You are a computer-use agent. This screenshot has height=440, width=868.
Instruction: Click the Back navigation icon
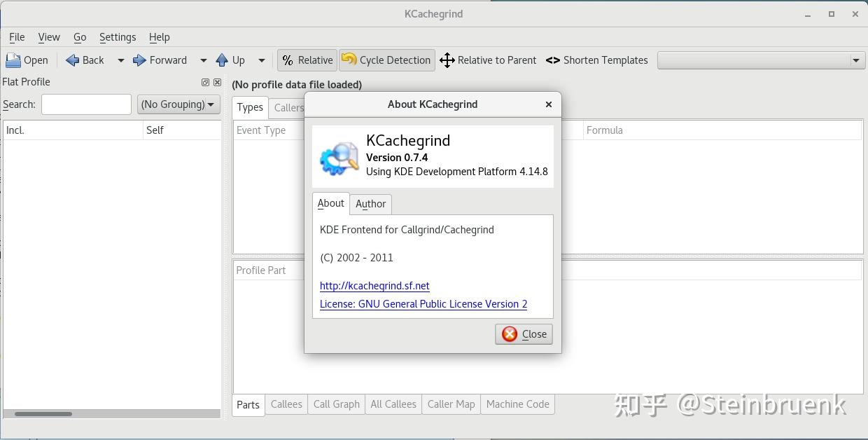[x=73, y=60]
